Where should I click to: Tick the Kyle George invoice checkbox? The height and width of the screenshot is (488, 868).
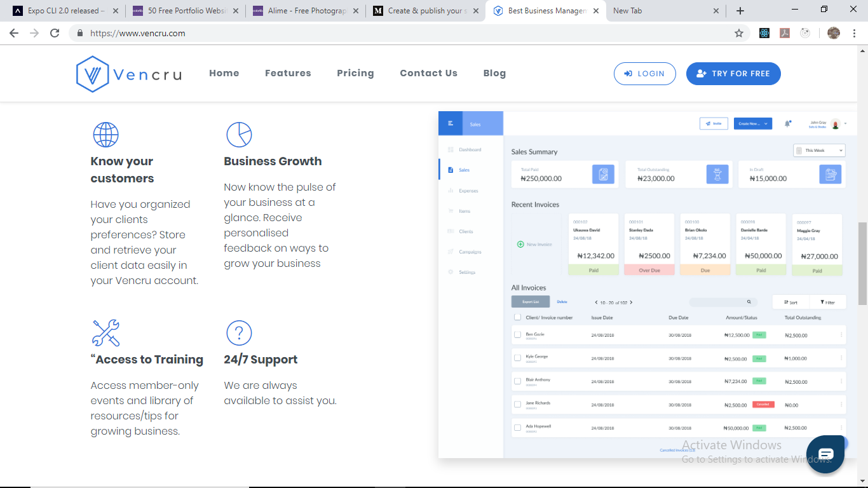coord(517,358)
